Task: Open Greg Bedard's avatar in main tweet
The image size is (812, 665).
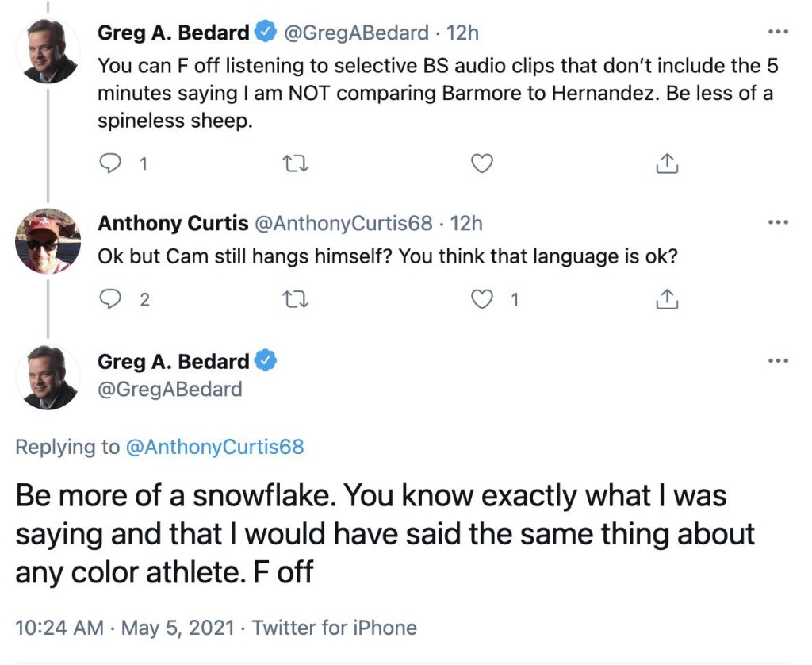Action: click(x=49, y=379)
